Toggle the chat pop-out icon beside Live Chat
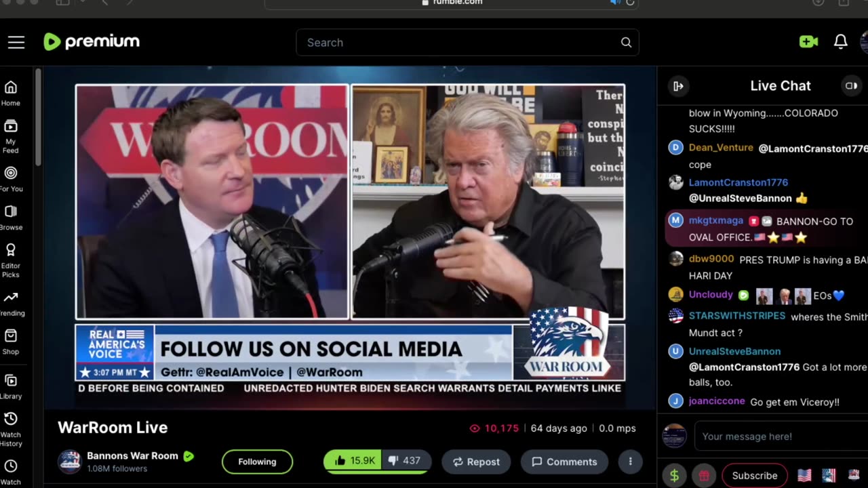 pos(850,85)
